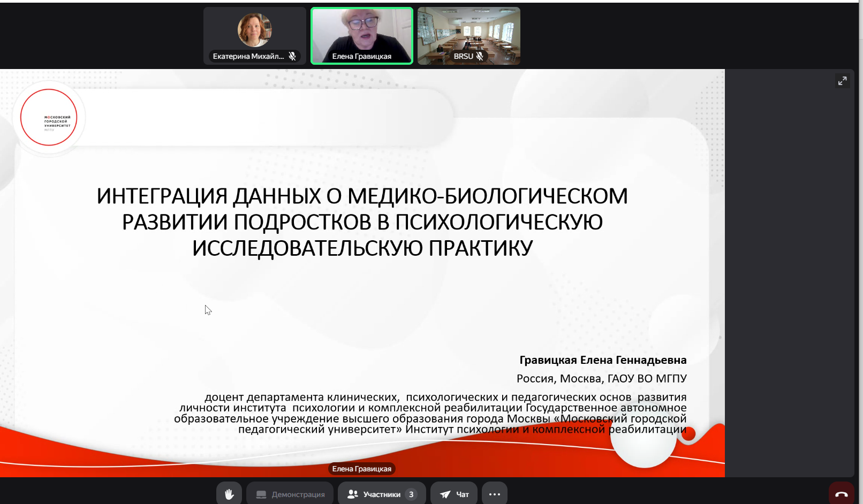
Task: Click the muted microphone icon next to BRSU
Action: (x=480, y=56)
